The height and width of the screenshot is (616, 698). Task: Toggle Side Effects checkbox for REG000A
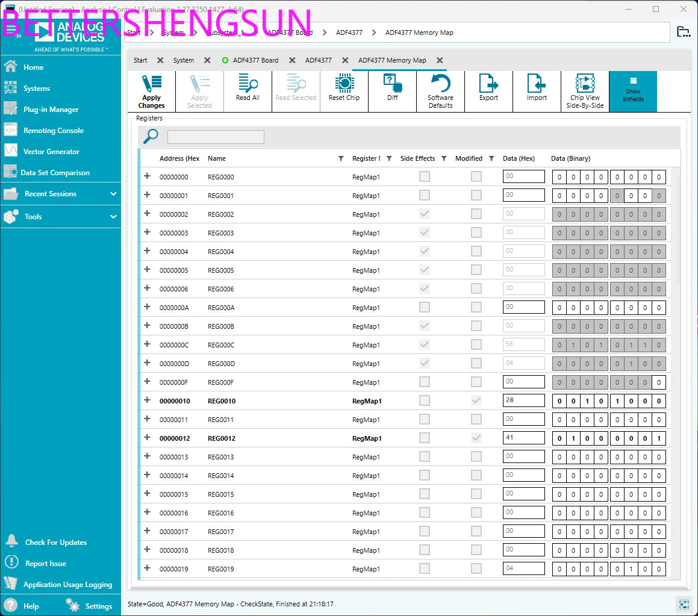[x=425, y=307]
